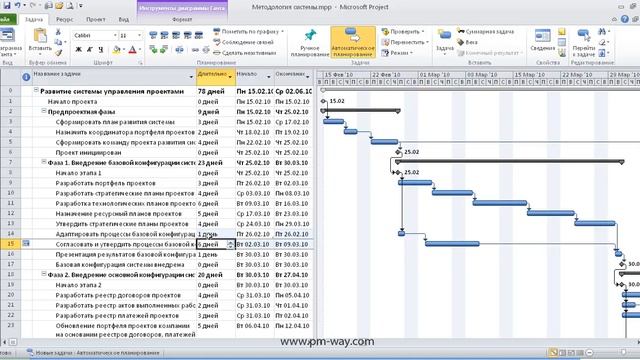Click the Режим button
The image size is (640, 360).
coord(397,53)
